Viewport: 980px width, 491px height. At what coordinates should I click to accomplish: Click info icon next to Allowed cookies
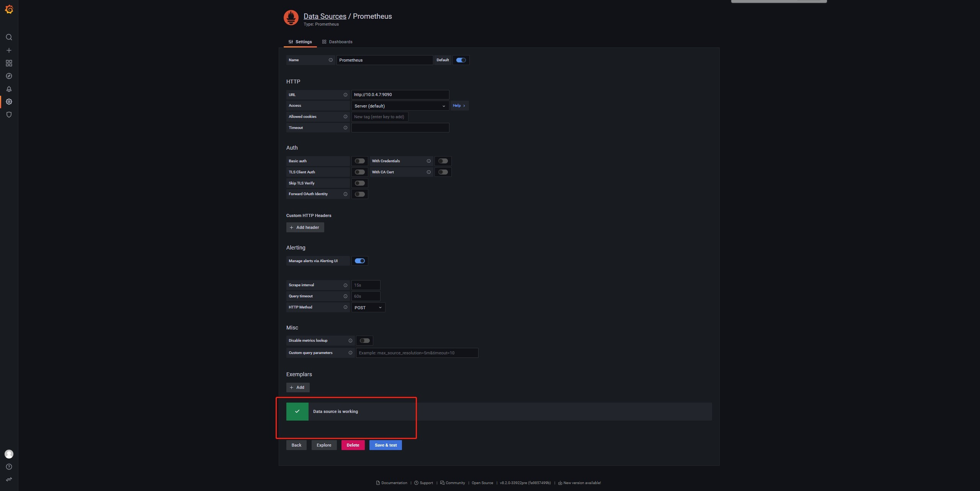345,117
